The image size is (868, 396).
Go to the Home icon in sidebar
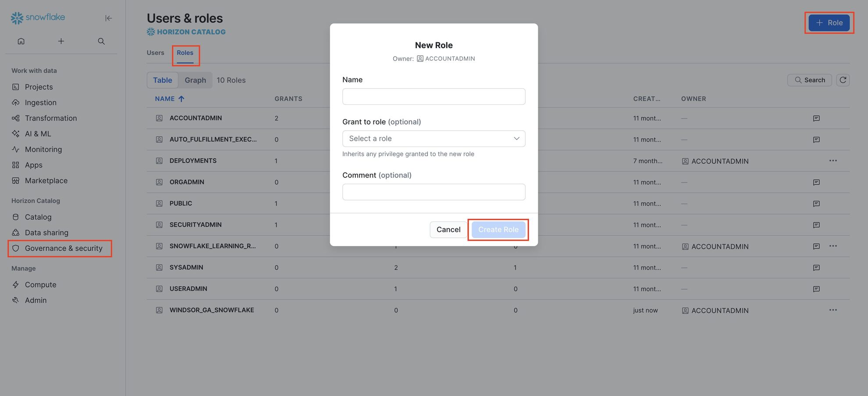pos(21,41)
